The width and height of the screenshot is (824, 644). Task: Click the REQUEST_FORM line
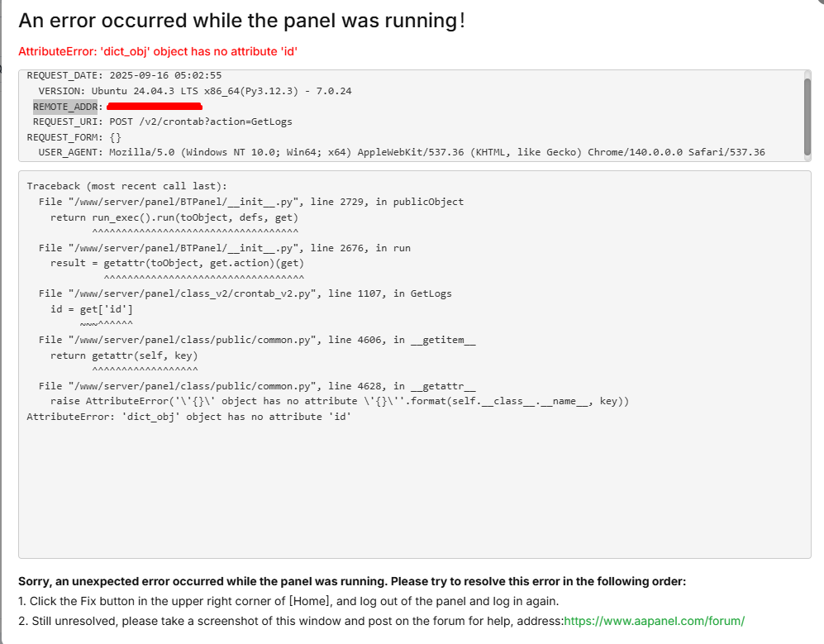point(74,136)
